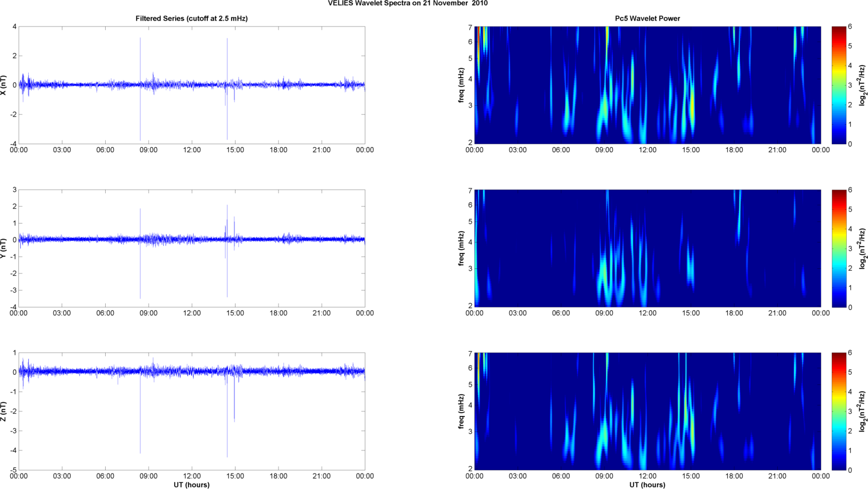Click the X (nT) vertical axis label
The image size is (868, 489).
[x=4, y=85]
